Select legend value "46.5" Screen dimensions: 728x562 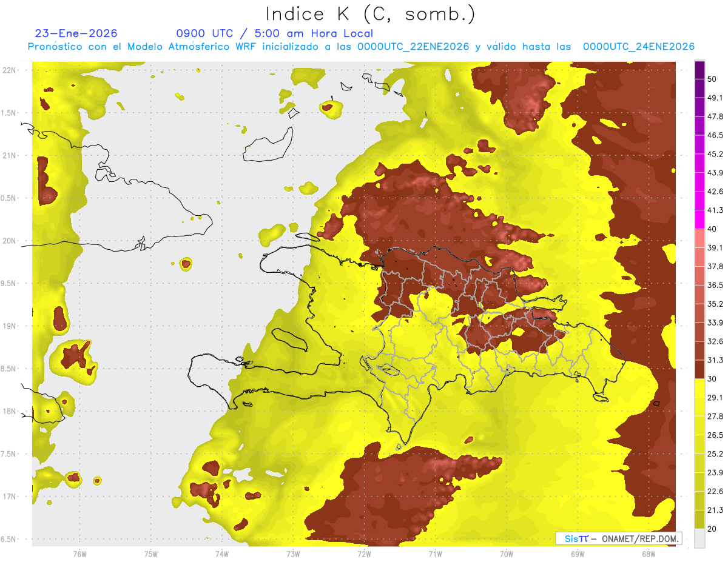pos(715,135)
